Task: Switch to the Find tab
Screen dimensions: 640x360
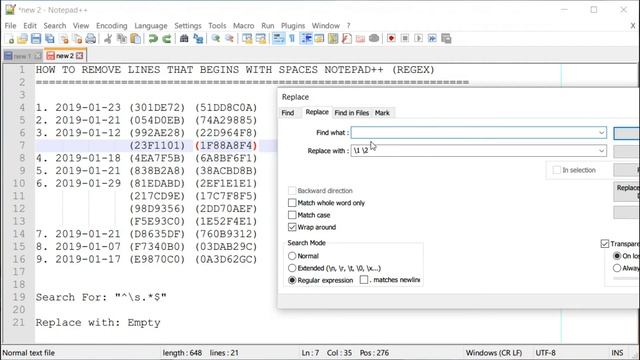Action: (288, 113)
